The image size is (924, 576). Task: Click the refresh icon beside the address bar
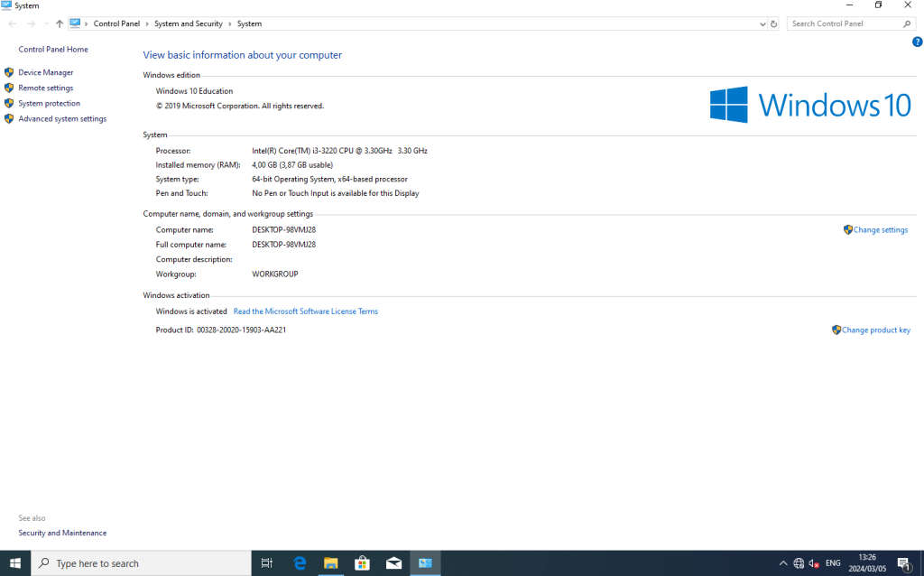(773, 24)
